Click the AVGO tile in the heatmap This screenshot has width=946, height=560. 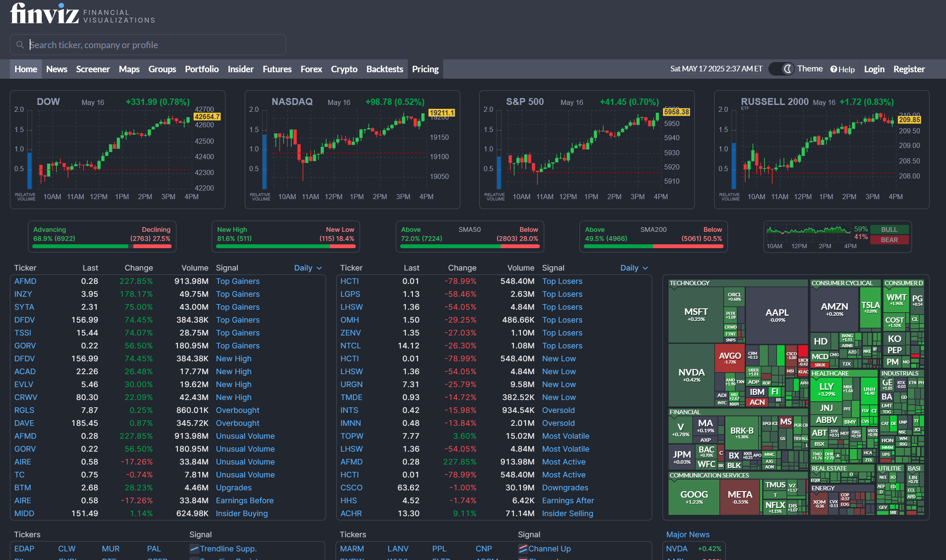coord(730,358)
